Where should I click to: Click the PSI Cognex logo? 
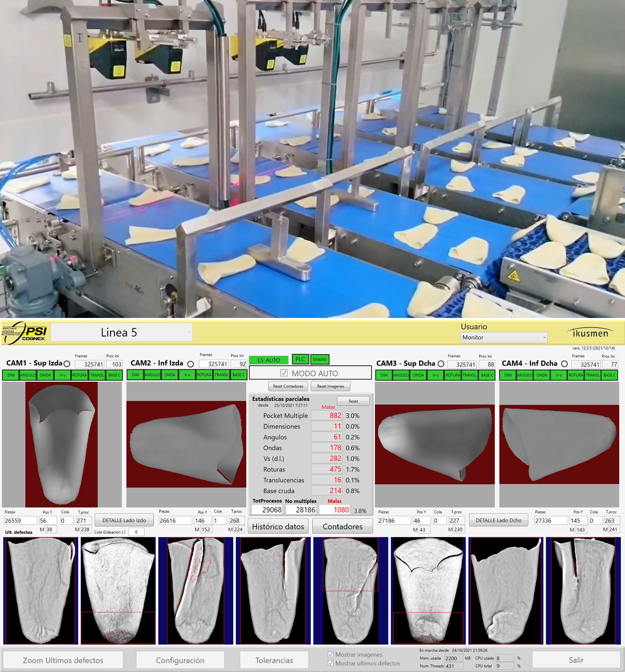24,333
